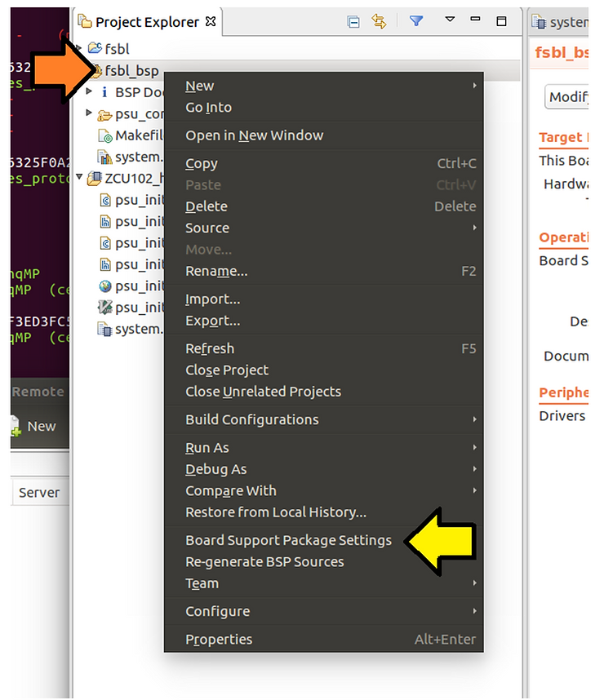Choose Restore from Local History...
Screen dimensions: 604x700
click(324, 512)
